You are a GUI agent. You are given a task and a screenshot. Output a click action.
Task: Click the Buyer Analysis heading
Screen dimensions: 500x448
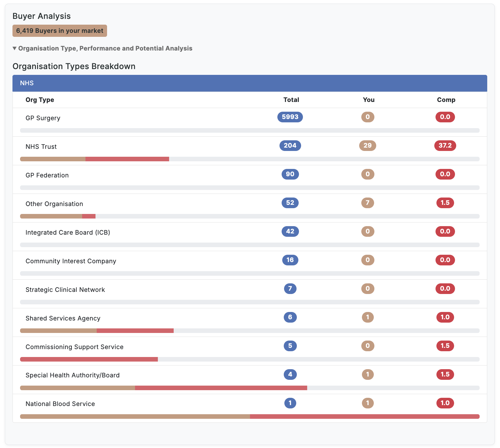(42, 16)
